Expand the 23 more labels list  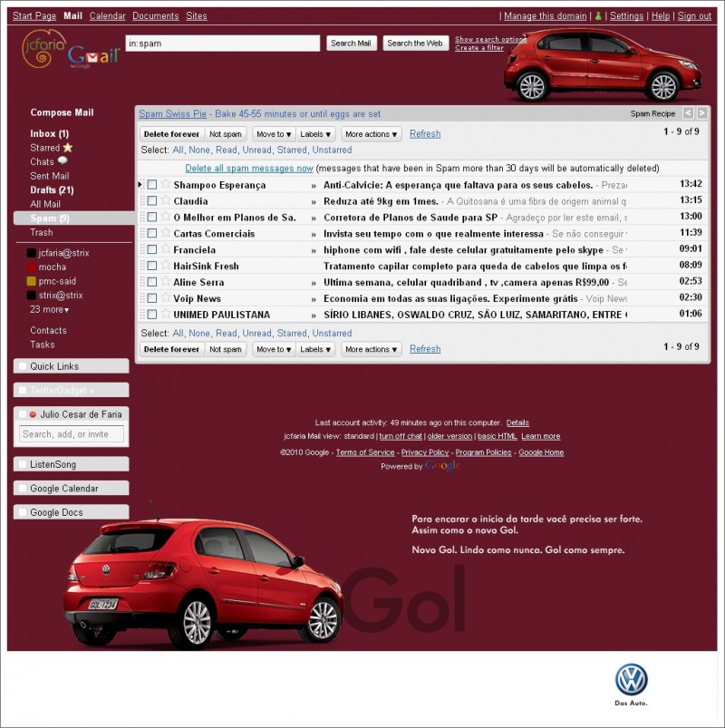point(49,310)
